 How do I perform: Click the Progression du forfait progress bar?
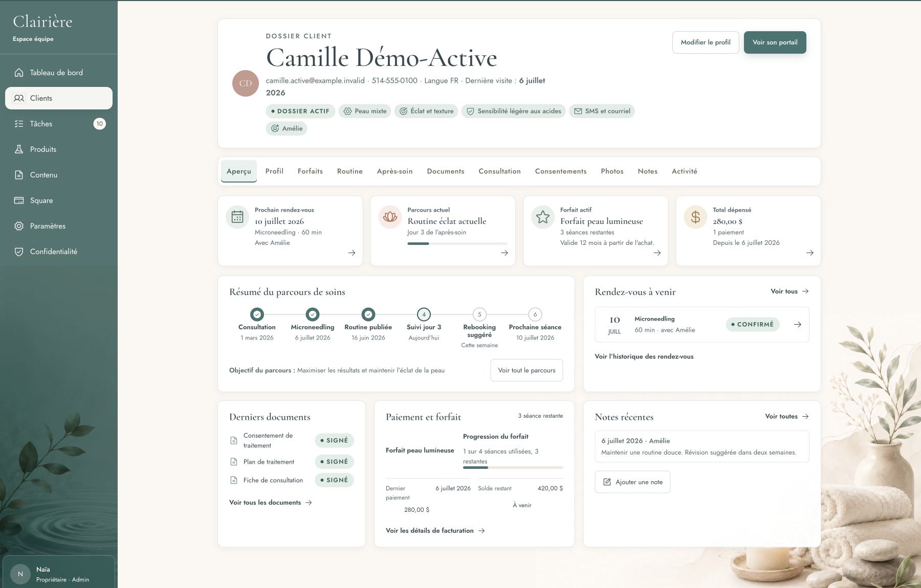pos(513,467)
